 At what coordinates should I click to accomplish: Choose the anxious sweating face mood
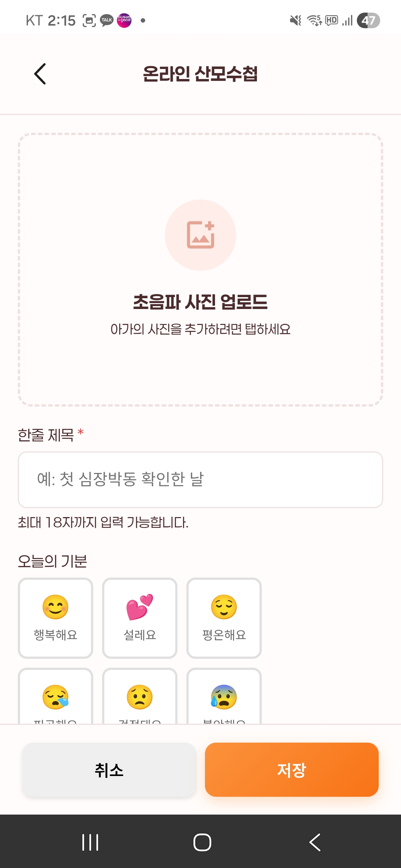coord(224,697)
